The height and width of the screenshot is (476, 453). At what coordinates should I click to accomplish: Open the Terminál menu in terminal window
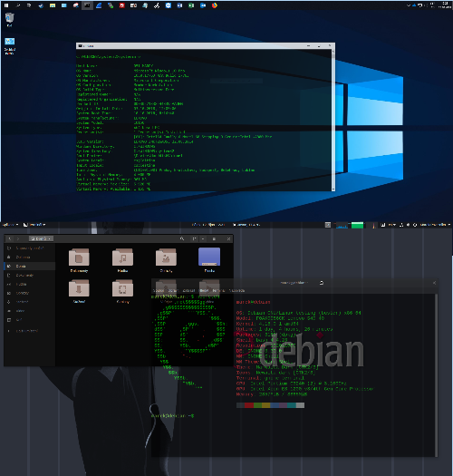click(218, 290)
